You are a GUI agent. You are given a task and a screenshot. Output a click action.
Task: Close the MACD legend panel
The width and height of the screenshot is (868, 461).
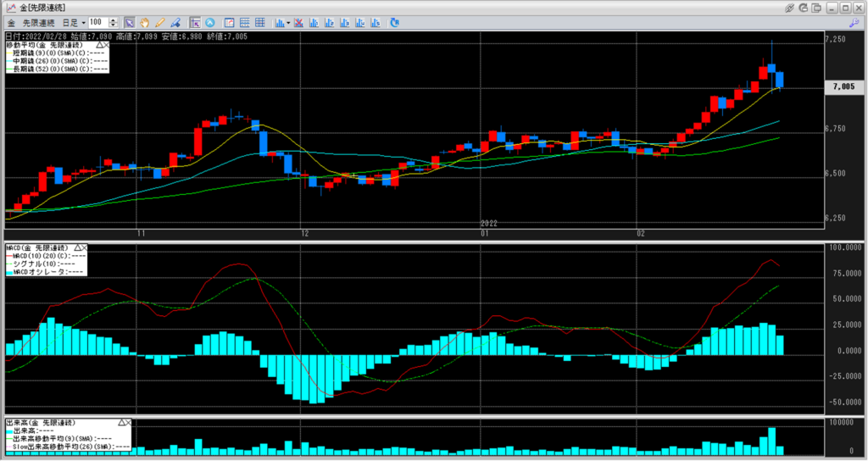[83, 247]
